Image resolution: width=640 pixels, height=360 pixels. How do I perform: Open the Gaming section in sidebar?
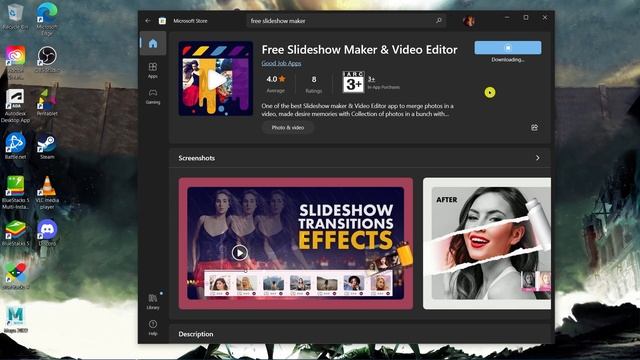click(153, 96)
